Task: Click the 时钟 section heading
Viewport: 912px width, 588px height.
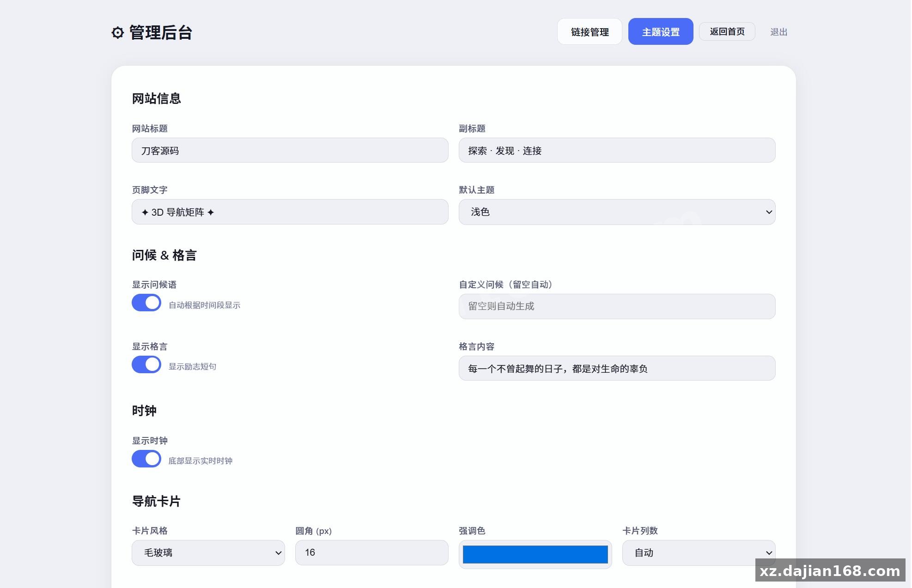Action: click(144, 411)
